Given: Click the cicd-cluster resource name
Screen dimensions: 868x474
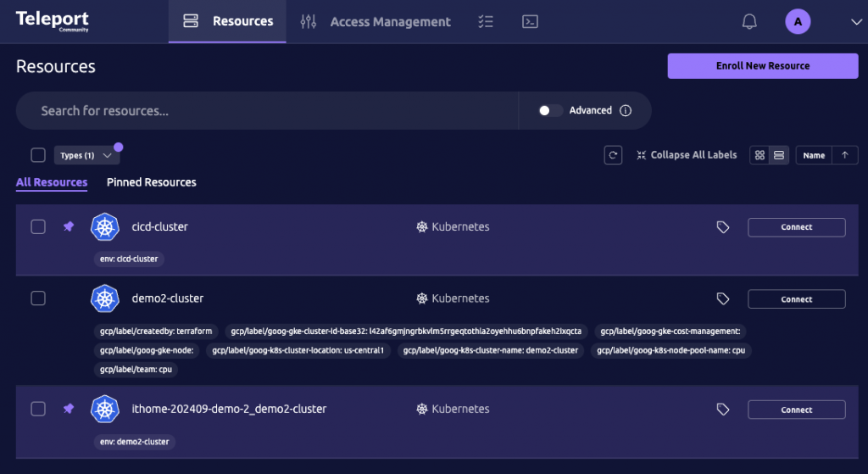Looking at the screenshot, I should tap(160, 226).
